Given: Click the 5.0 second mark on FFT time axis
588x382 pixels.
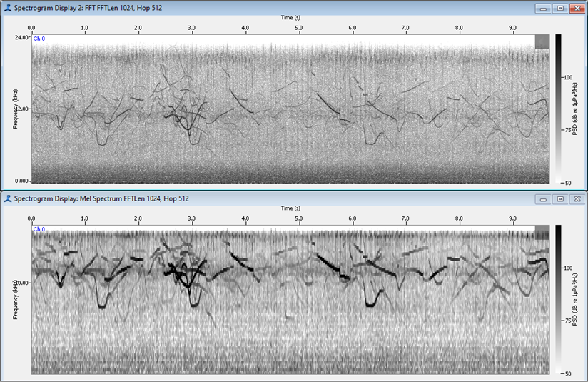Looking at the screenshot, I should 298,28.
